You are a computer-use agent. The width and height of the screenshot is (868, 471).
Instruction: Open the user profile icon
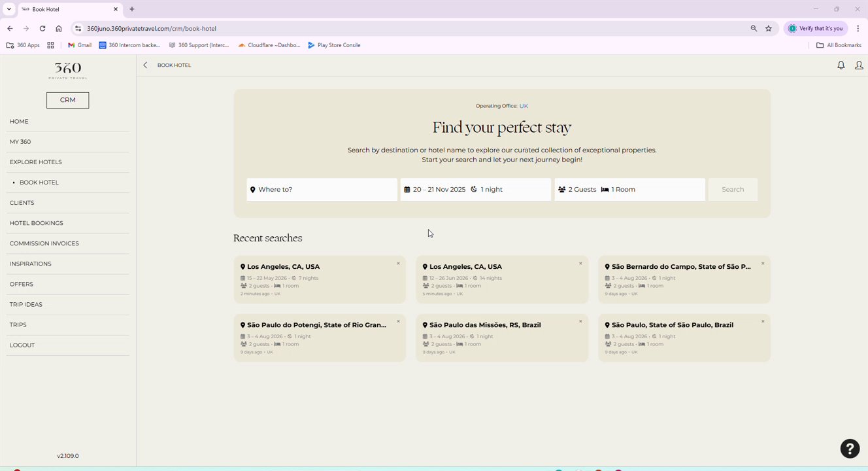click(859, 65)
